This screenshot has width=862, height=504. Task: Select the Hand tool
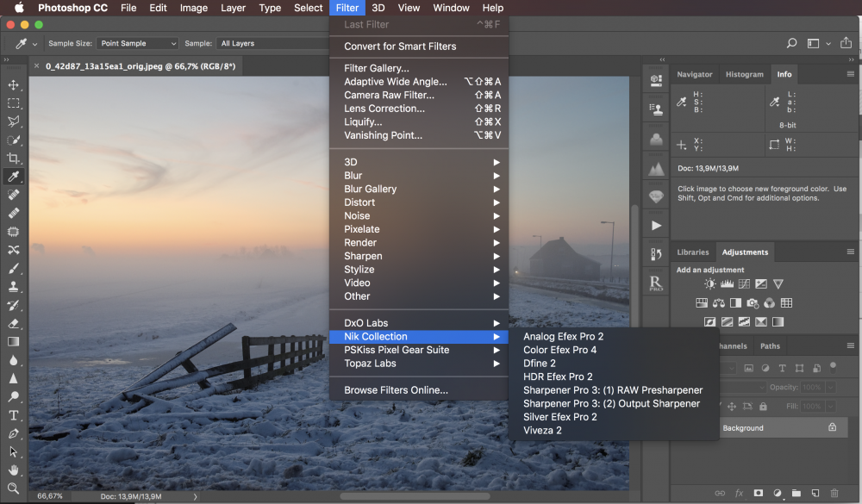14,470
